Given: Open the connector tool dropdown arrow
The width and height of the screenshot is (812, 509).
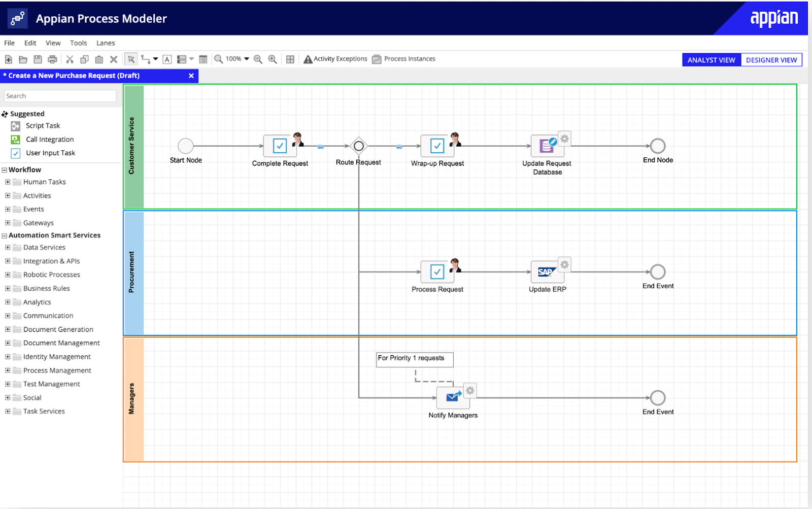Looking at the screenshot, I should tap(155, 59).
